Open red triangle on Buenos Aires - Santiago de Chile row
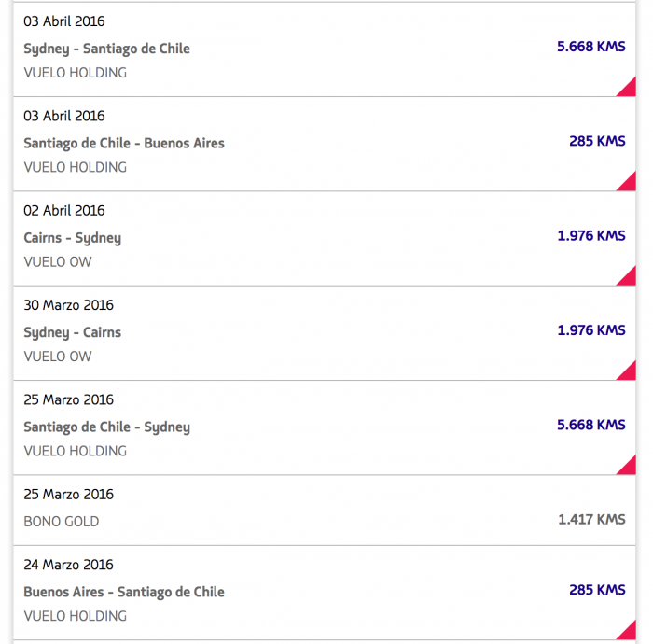Screen dimensions: 653x644 (x=630, y=632)
